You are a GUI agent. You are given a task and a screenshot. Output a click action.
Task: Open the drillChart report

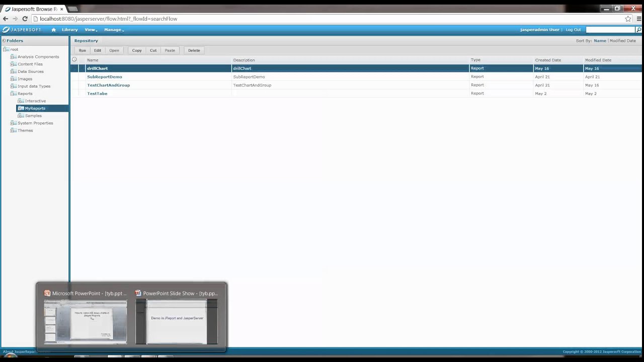[x=98, y=68]
